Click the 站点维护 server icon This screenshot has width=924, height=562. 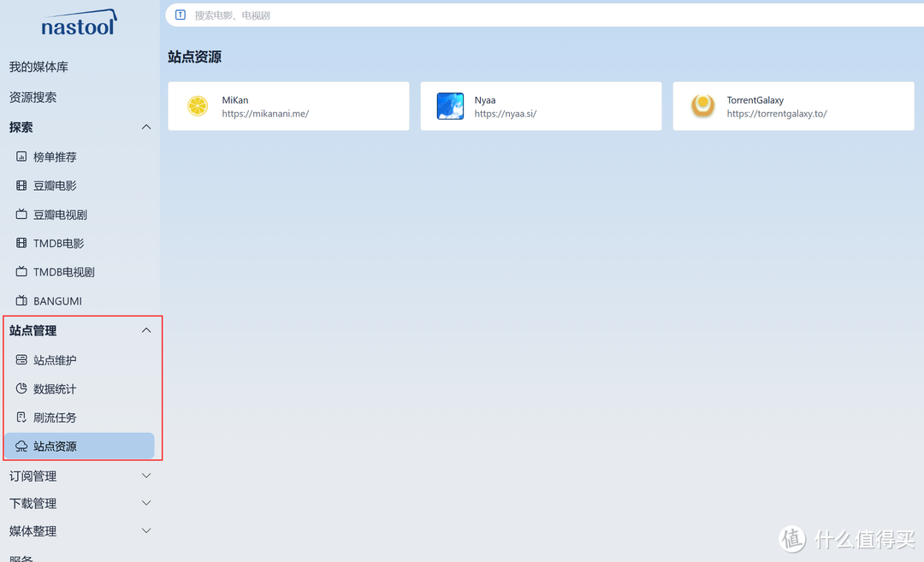(21, 360)
